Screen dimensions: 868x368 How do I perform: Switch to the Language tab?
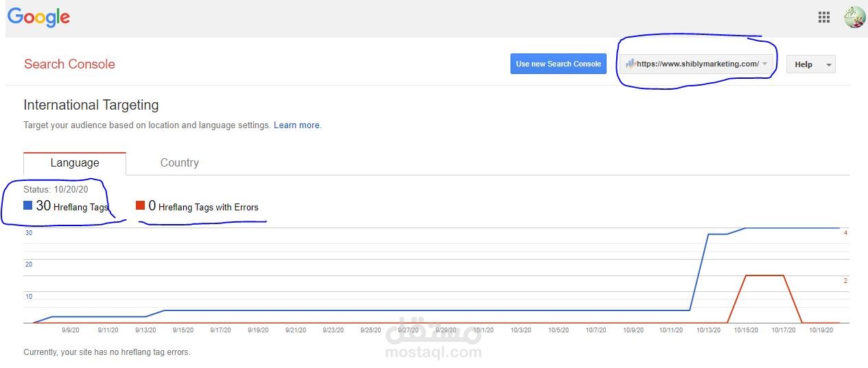point(75,163)
